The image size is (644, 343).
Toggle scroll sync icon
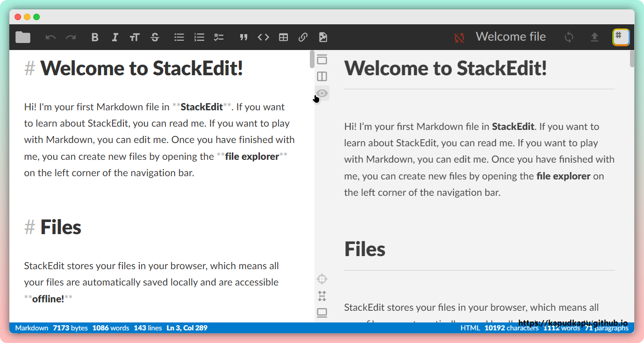pyautogui.click(x=322, y=296)
